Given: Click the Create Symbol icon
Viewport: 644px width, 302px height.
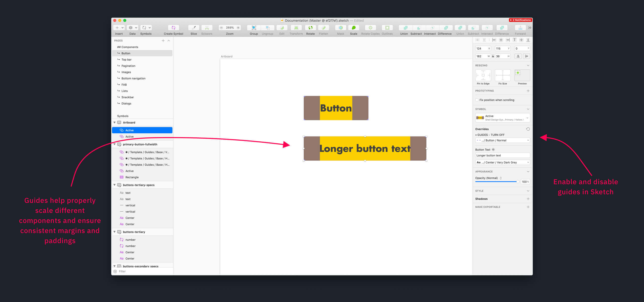Looking at the screenshot, I should tap(173, 28).
